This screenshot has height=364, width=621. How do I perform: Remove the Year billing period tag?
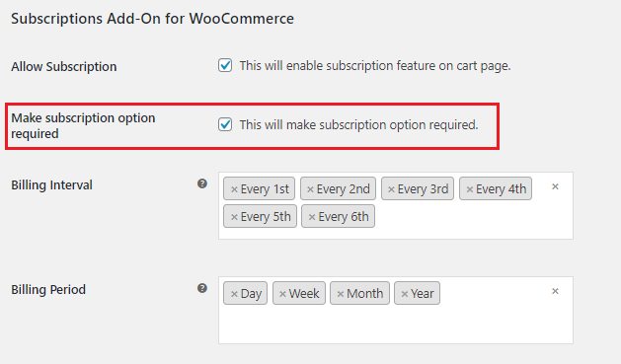[x=405, y=294]
